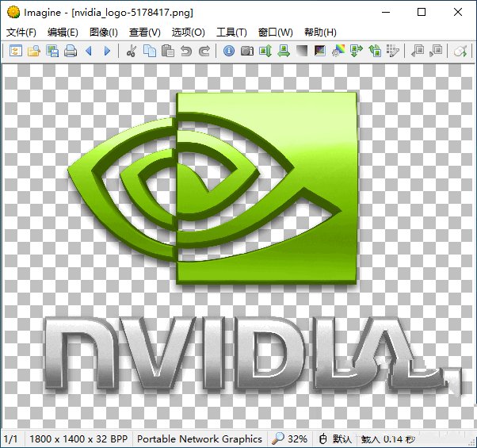The height and width of the screenshot is (448, 477).
Task: Click the previous frame icon
Action: (418, 51)
